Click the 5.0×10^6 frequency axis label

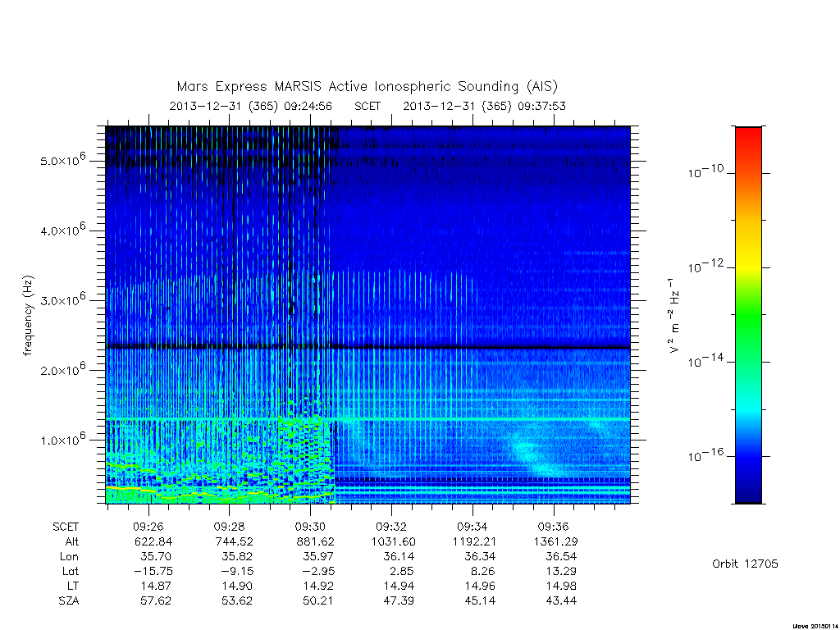pyautogui.click(x=62, y=160)
